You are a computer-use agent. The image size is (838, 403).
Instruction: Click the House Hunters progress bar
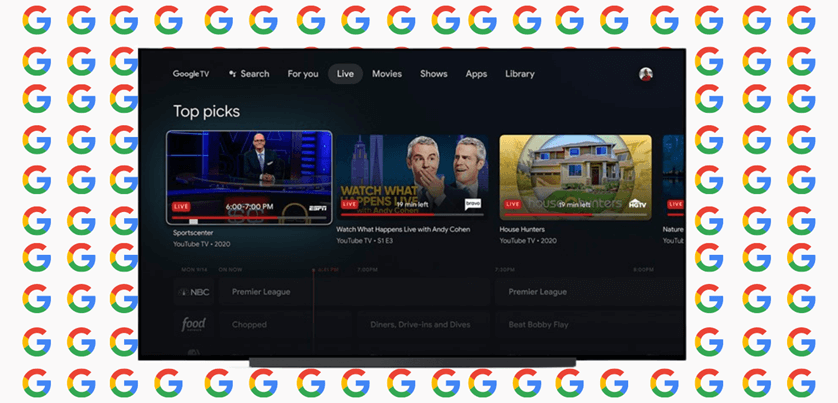tap(576, 215)
